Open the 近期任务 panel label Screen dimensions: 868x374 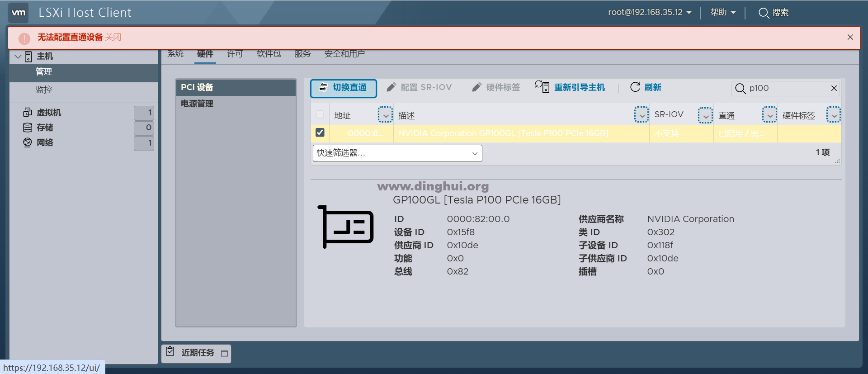tap(198, 353)
